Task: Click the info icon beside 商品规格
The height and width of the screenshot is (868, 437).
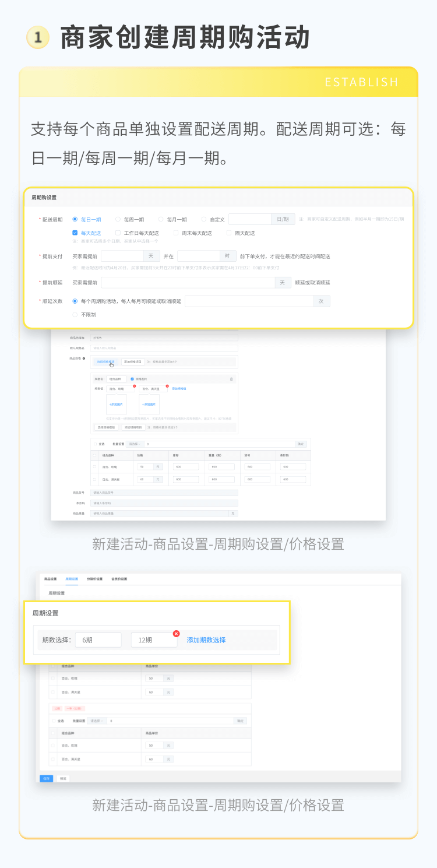Action: click(84, 359)
